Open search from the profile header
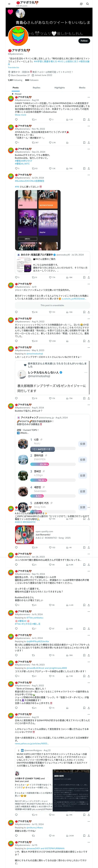 (x=88, y=4)
